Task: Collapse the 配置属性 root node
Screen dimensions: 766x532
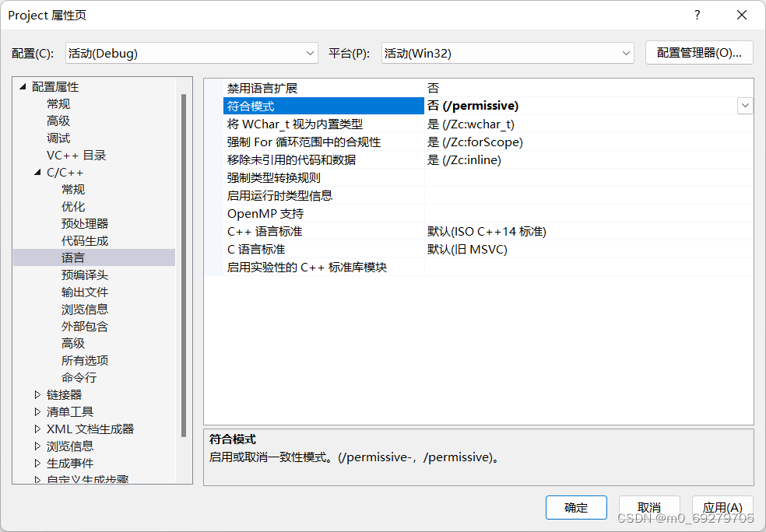Action: coord(23,86)
